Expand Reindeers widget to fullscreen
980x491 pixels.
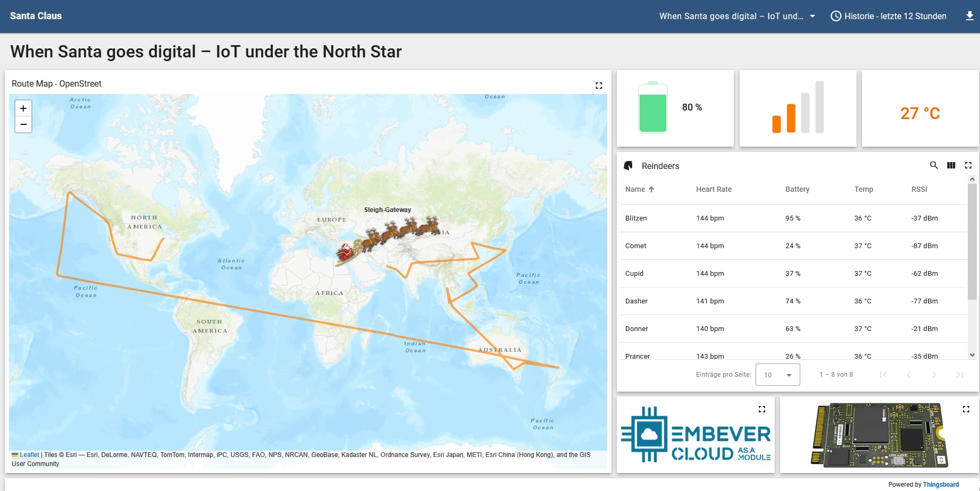(x=968, y=165)
